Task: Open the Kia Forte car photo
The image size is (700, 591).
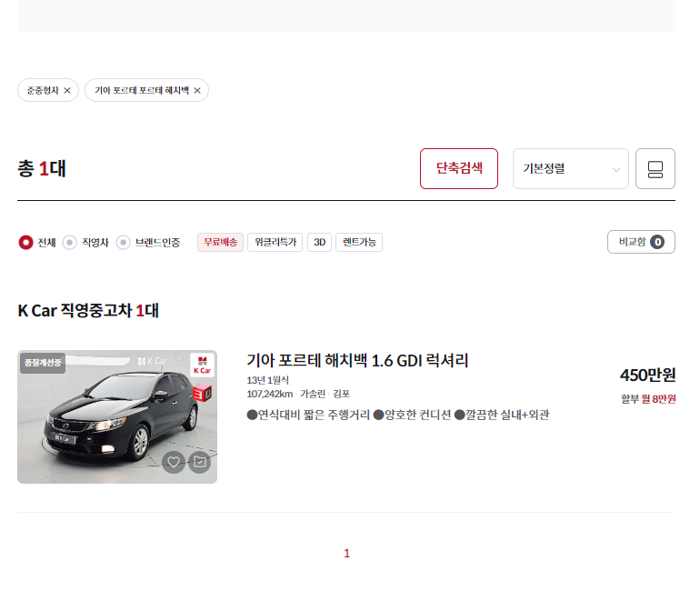Action: 117,417
